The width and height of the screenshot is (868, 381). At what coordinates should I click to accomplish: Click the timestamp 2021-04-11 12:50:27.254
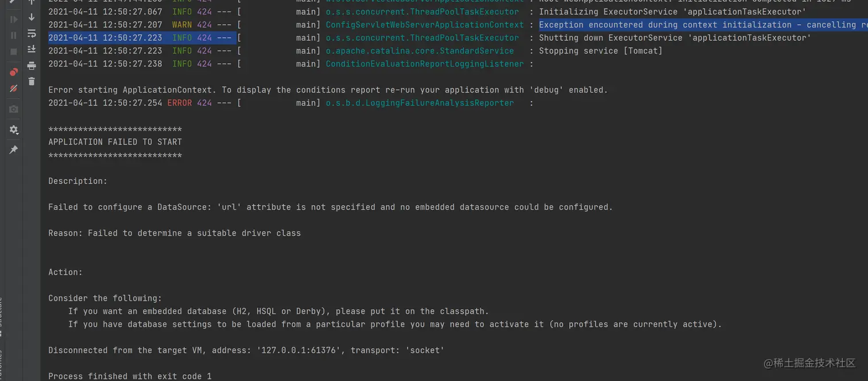tap(105, 103)
